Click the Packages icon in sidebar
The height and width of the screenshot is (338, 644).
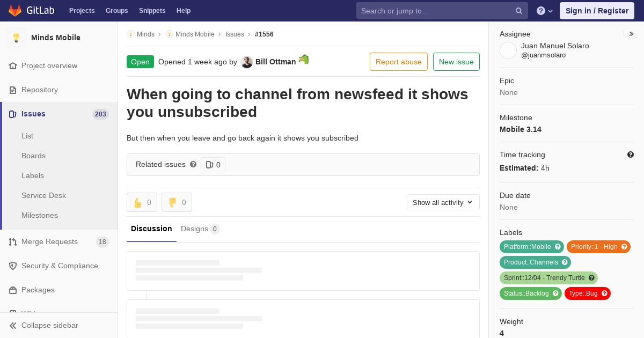pos(13,290)
